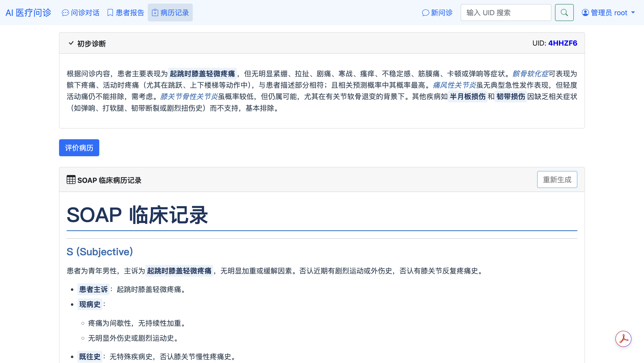Click the 膝关节骨性关节炎 link
This screenshot has height=363, width=644.
(x=189, y=96)
